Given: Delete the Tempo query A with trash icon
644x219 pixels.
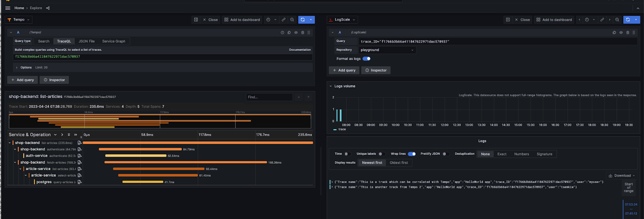Looking at the screenshot, I should [x=303, y=33].
